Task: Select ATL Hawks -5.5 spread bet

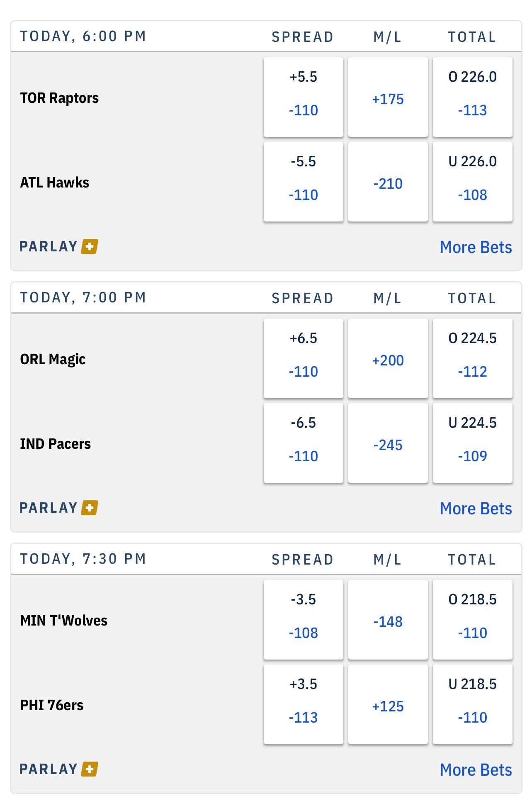Action: coord(303,182)
